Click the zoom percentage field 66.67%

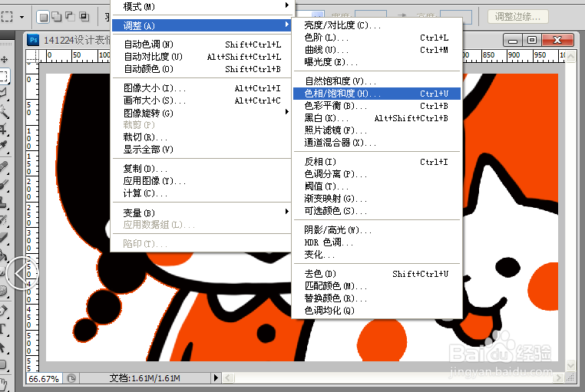tap(44, 379)
